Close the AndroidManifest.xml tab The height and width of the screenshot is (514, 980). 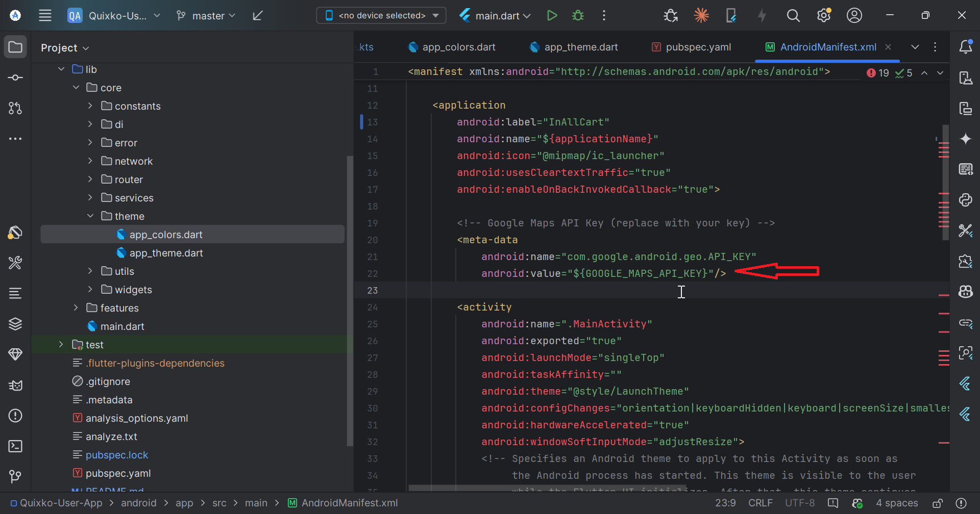point(888,47)
